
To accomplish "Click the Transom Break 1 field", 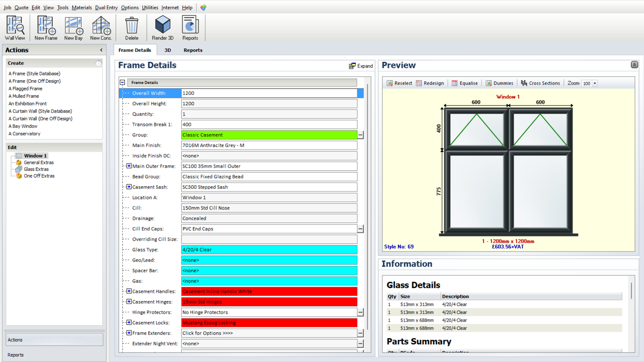I will pos(269,124).
